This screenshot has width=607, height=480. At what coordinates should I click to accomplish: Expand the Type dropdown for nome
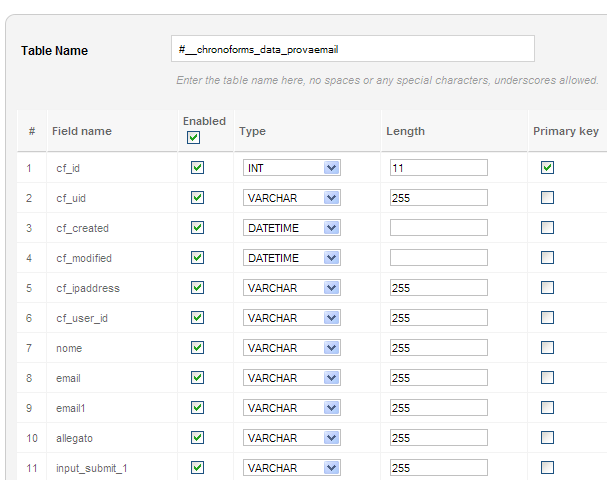click(291, 348)
